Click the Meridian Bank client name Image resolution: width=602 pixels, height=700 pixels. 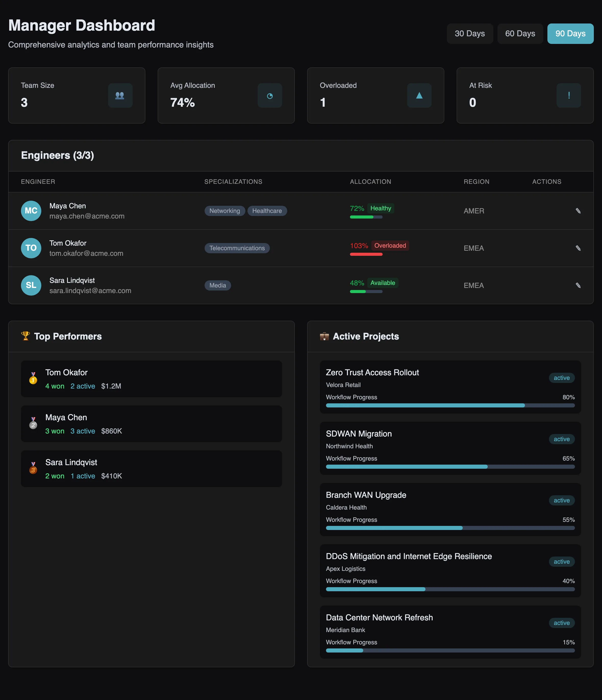(x=346, y=630)
